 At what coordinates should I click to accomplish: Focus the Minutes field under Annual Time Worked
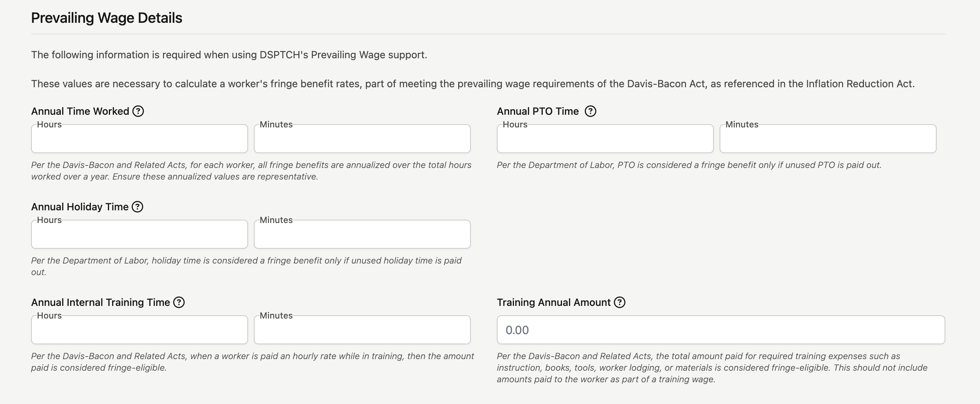[362, 139]
